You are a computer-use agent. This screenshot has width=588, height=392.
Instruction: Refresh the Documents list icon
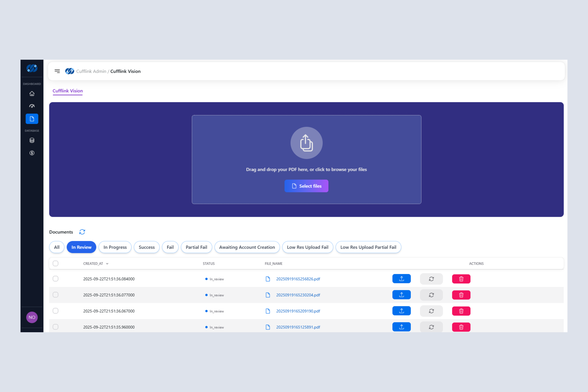click(82, 232)
